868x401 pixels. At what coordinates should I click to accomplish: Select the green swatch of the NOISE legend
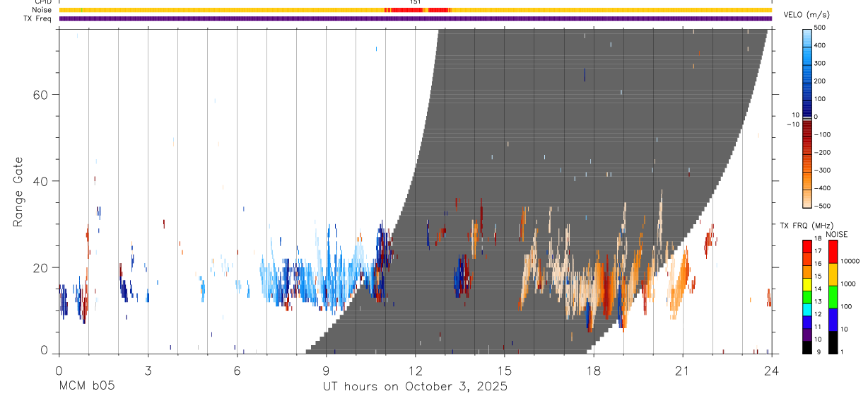point(833,296)
